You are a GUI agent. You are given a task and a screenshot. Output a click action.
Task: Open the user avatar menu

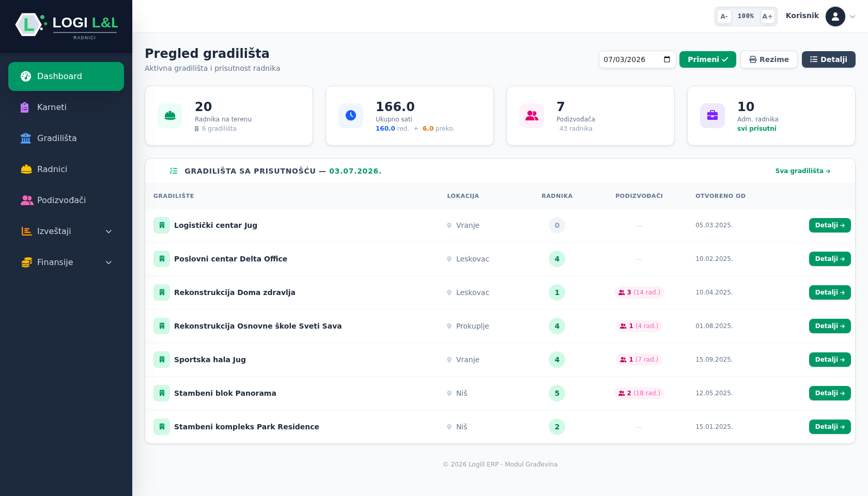835,17
